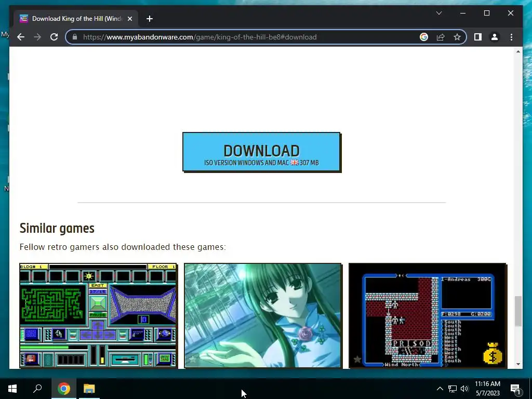Show hidden system tray icons
The height and width of the screenshot is (399, 532).
pyautogui.click(x=440, y=389)
